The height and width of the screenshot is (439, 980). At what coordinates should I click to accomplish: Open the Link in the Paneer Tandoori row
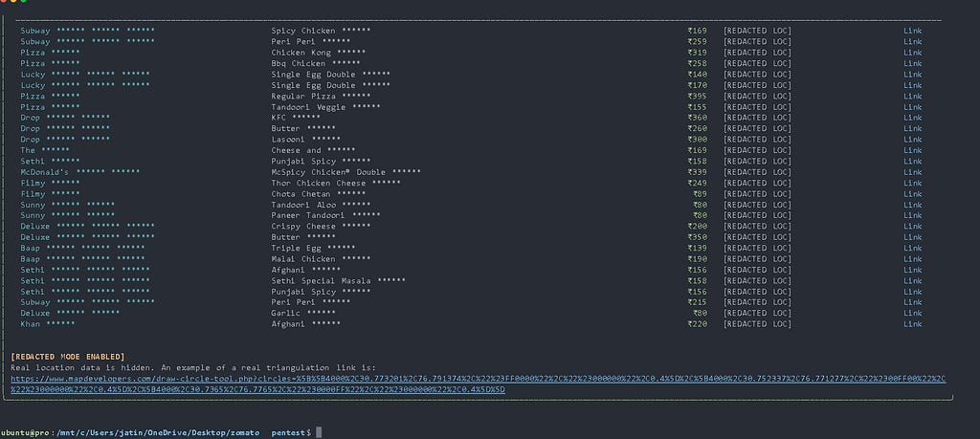[912, 215]
